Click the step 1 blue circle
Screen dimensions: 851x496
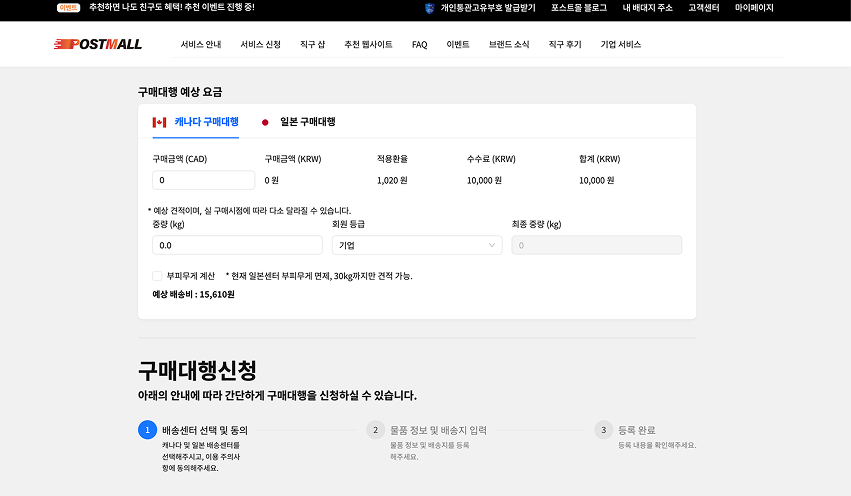[x=148, y=430]
